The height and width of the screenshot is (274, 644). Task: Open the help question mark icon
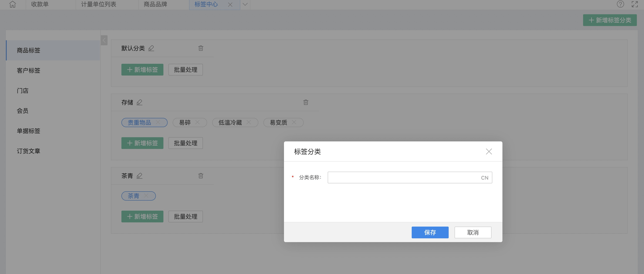620,4
